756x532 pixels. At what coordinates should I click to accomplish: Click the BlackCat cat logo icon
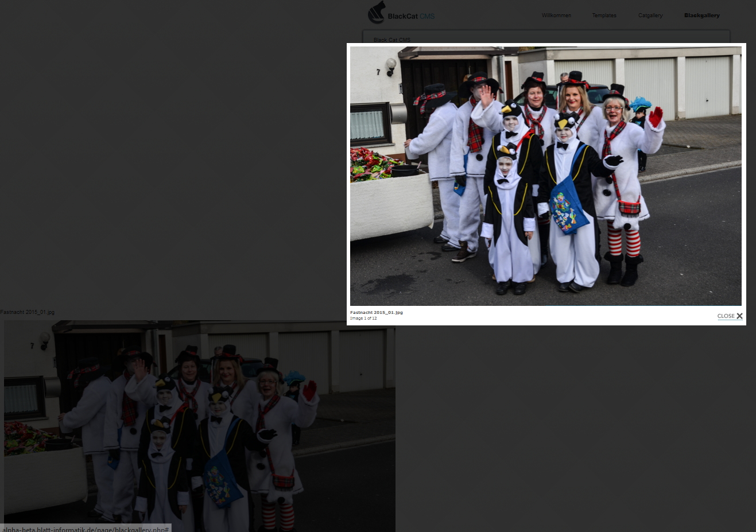pos(377,13)
